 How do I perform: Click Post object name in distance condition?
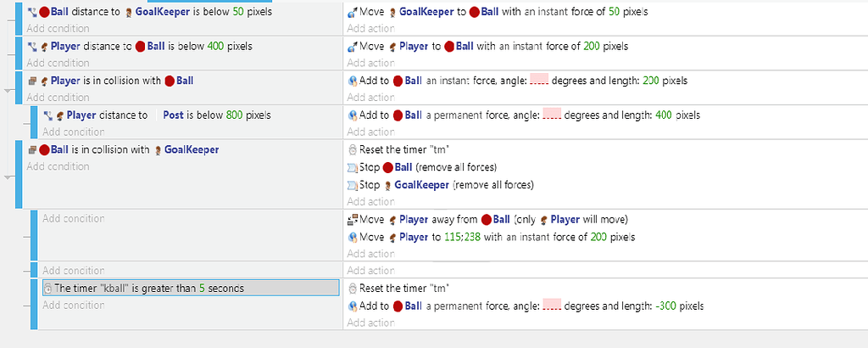click(x=173, y=115)
